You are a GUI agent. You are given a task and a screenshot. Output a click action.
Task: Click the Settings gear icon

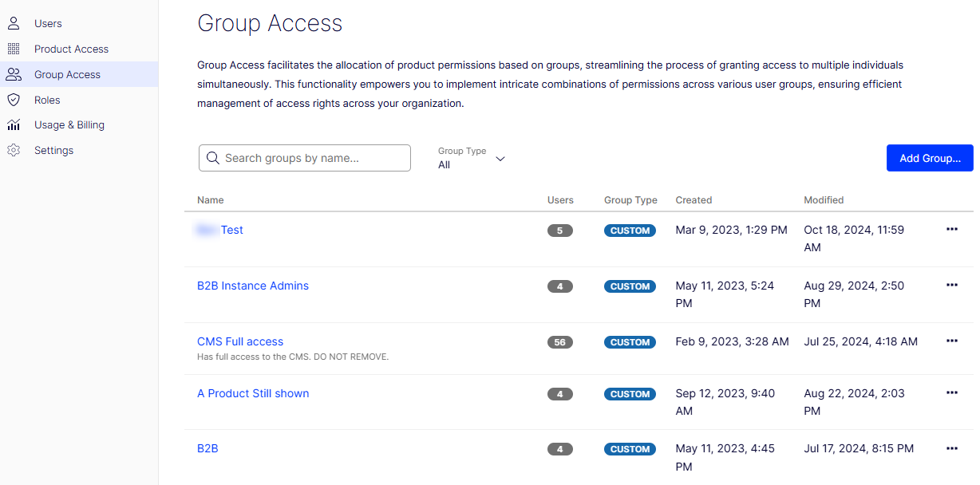click(x=14, y=150)
